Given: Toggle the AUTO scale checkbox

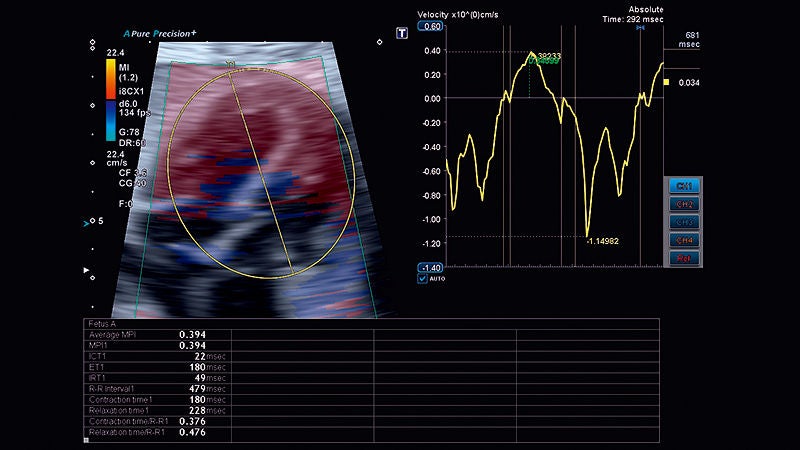Looking at the screenshot, I should [422, 278].
